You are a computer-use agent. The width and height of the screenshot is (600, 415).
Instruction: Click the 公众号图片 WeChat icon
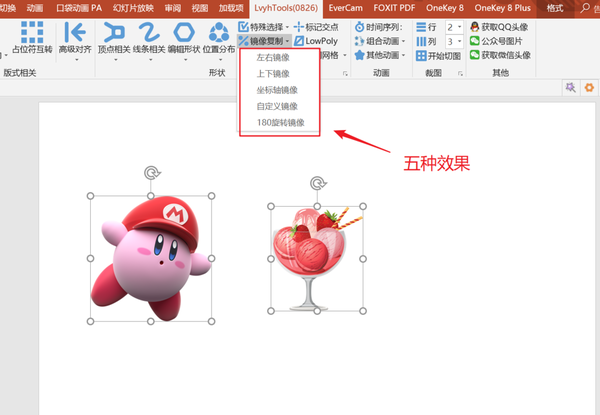pyautogui.click(x=474, y=41)
